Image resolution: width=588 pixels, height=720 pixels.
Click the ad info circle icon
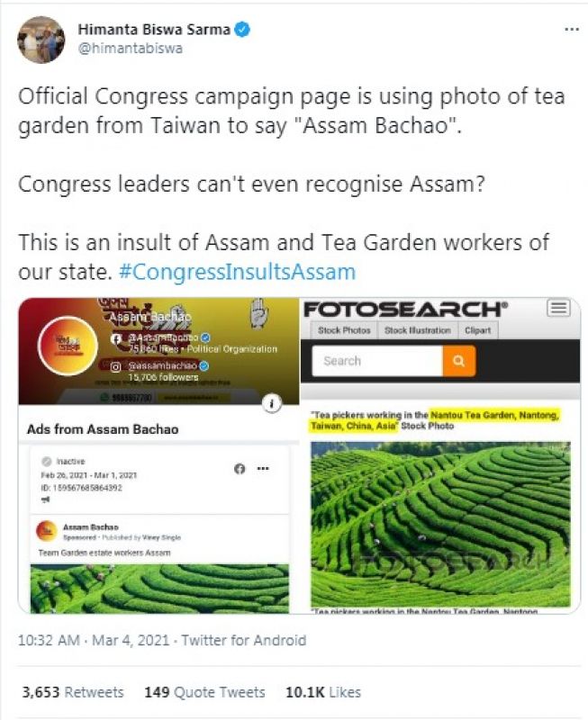(x=272, y=403)
